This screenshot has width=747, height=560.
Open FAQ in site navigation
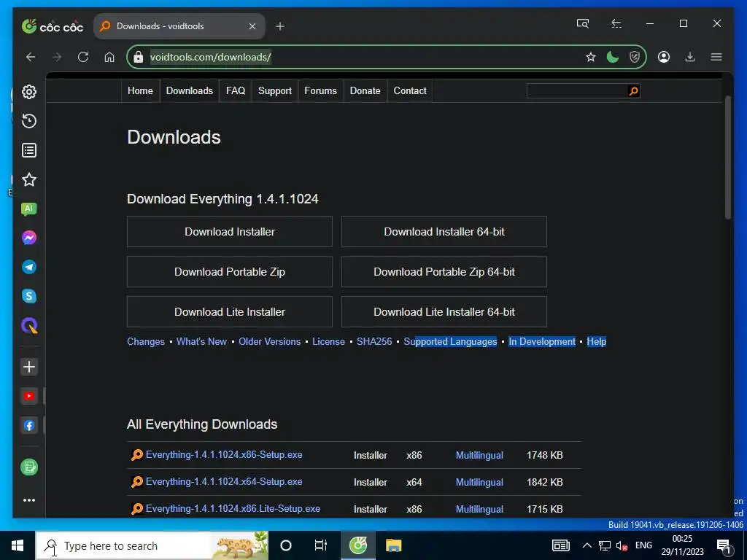pos(236,90)
